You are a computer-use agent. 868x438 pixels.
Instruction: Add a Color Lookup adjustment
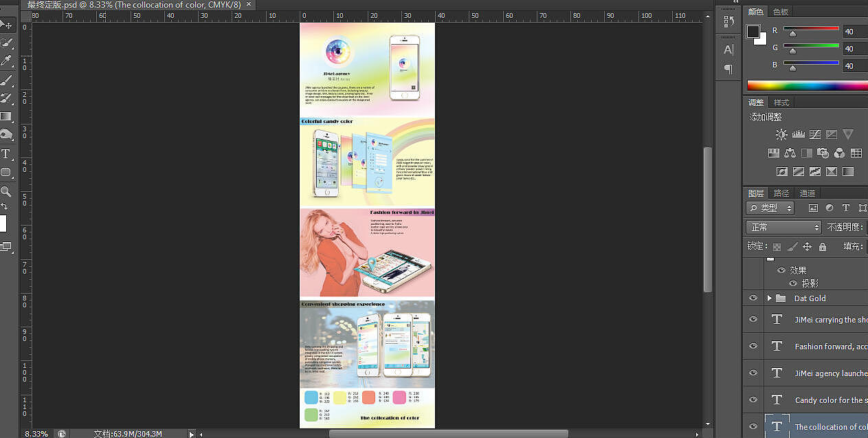click(856, 153)
